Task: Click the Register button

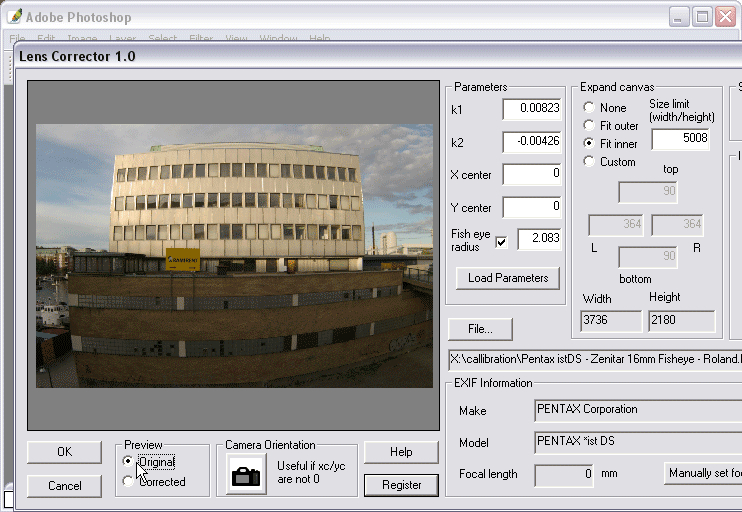Action: point(401,486)
